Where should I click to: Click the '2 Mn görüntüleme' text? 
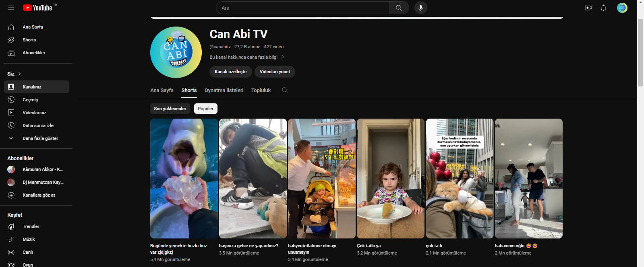point(513,253)
